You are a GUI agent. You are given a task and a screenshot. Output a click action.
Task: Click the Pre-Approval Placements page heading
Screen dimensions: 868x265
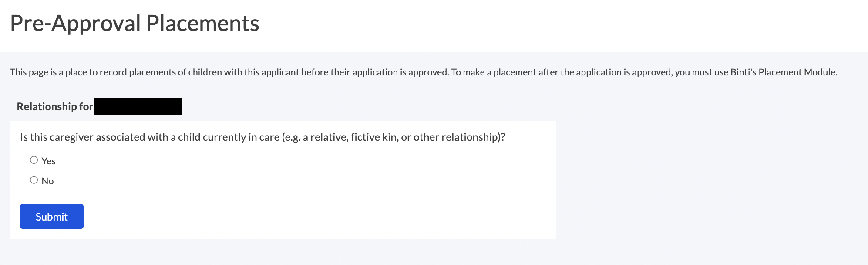pyautogui.click(x=135, y=23)
